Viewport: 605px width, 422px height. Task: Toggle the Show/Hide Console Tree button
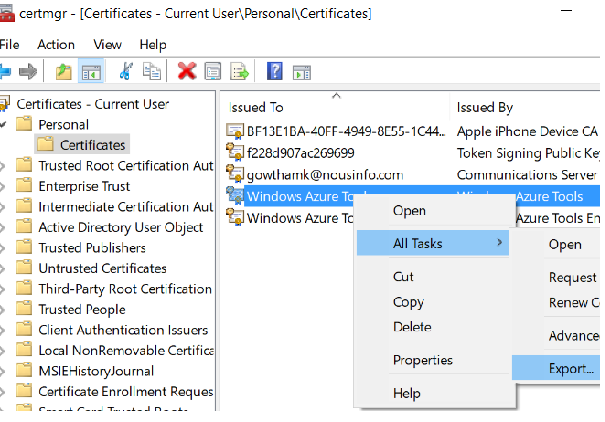point(90,71)
